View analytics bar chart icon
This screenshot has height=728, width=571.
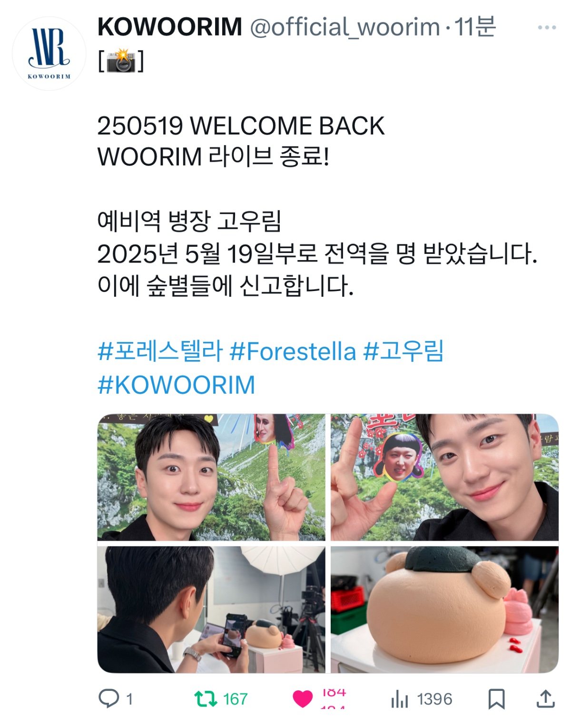[x=400, y=699]
